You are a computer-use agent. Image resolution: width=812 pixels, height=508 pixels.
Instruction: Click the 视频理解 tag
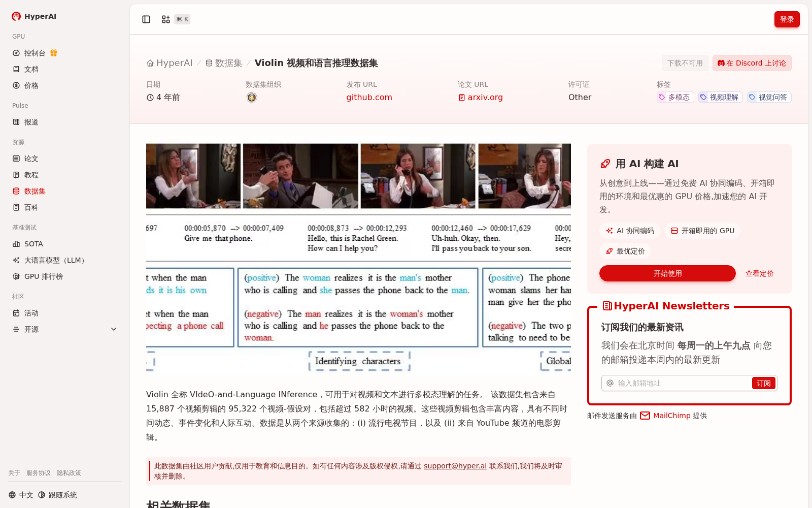(721, 97)
